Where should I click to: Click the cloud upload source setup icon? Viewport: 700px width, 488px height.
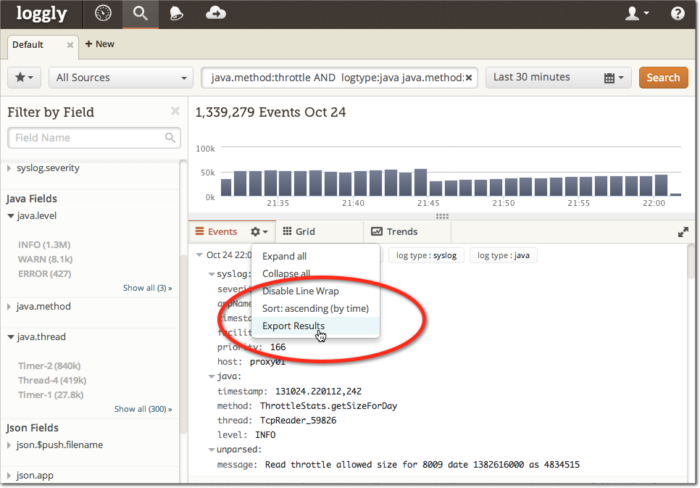pos(216,13)
